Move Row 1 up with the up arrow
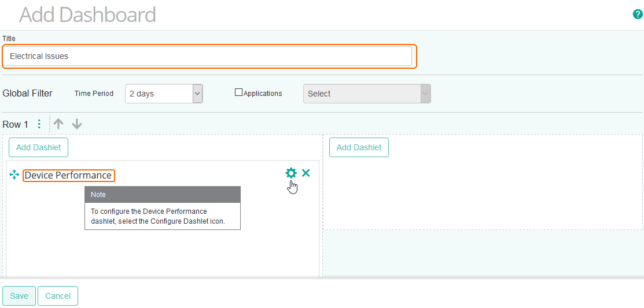 click(x=59, y=124)
